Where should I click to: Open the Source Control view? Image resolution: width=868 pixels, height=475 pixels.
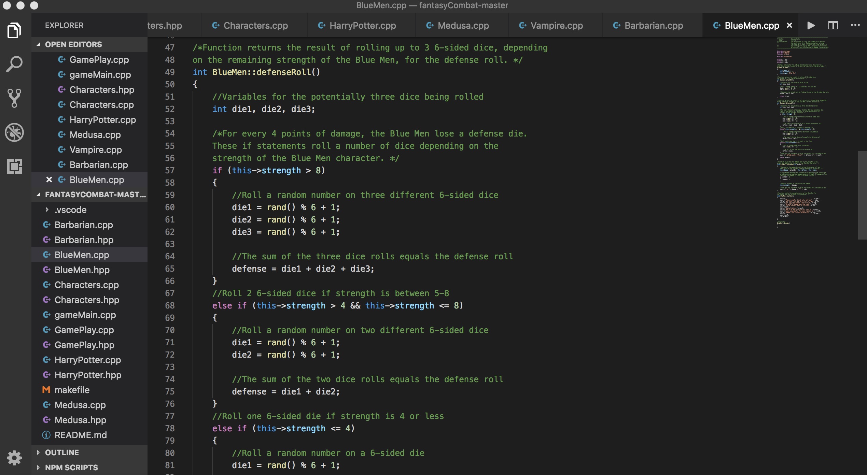14,98
